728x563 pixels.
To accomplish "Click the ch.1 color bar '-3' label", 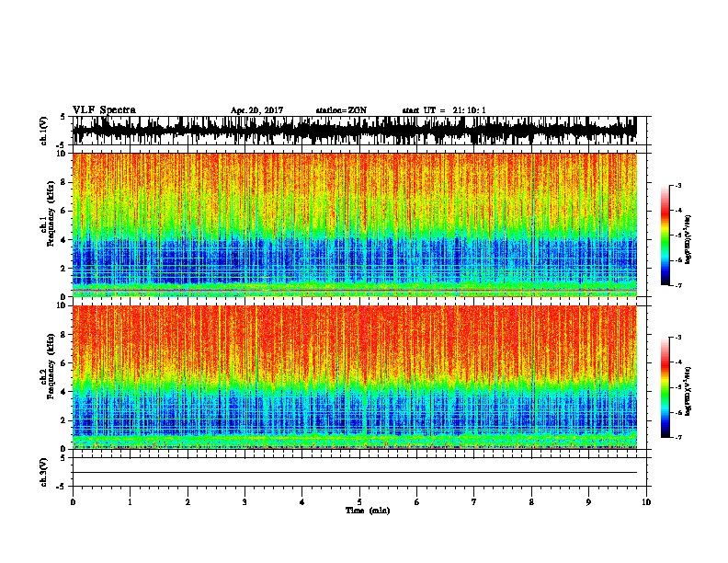I will pos(678,185).
